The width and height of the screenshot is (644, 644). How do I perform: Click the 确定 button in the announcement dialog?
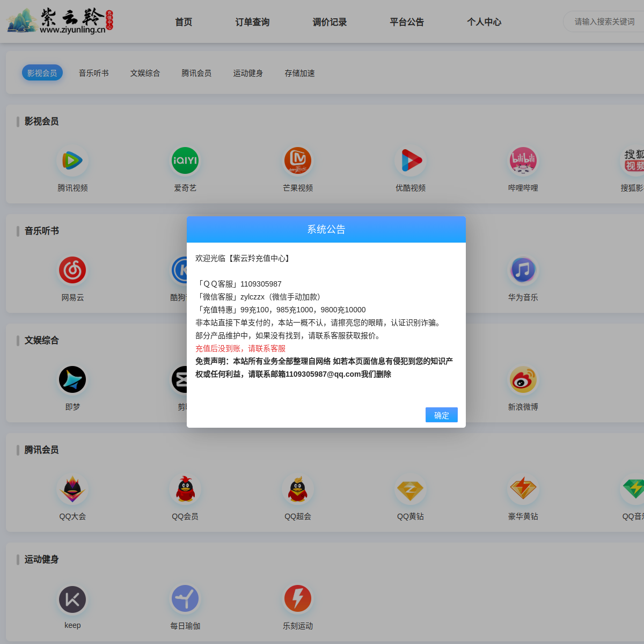[x=441, y=415]
